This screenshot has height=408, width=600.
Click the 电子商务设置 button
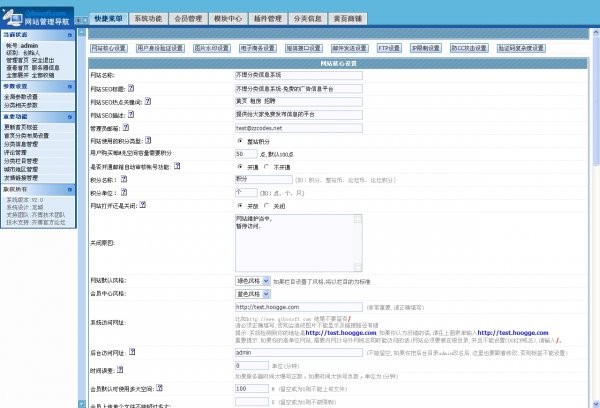point(258,48)
